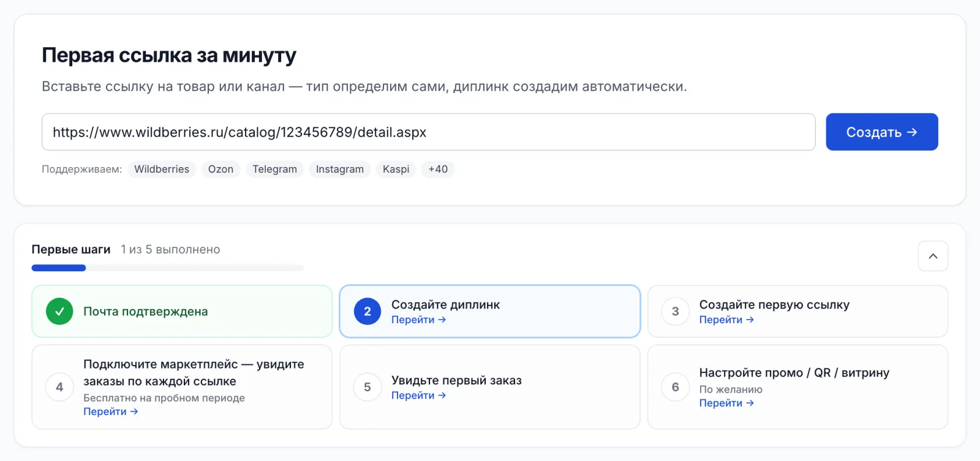980x461 pixels.
Task: Show the +40 more supported platforms
Action: tap(438, 169)
